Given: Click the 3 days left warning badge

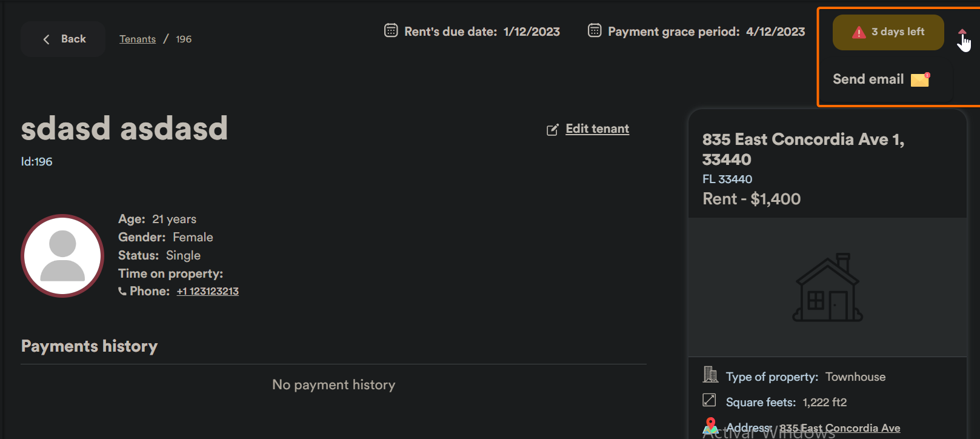Looking at the screenshot, I should click(888, 32).
